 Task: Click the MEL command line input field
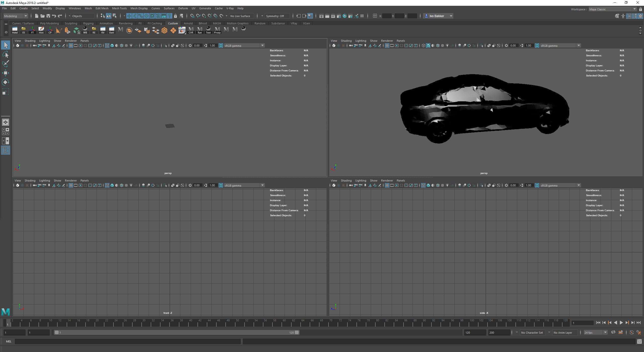click(x=128, y=341)
